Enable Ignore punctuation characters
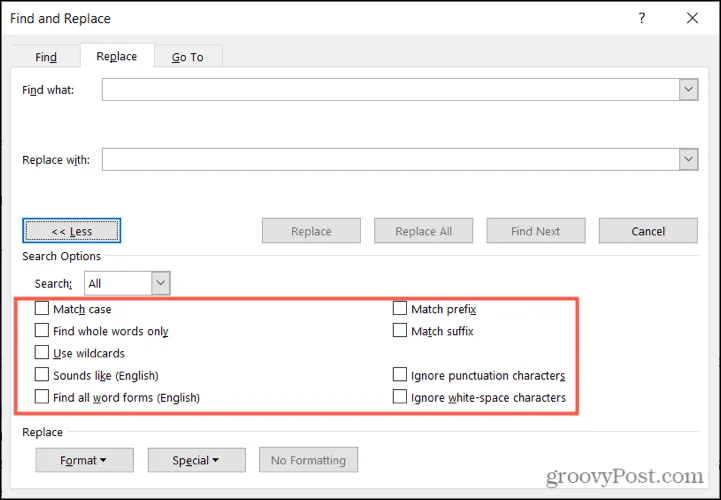The image size is (721, 500). coord(400,374)
